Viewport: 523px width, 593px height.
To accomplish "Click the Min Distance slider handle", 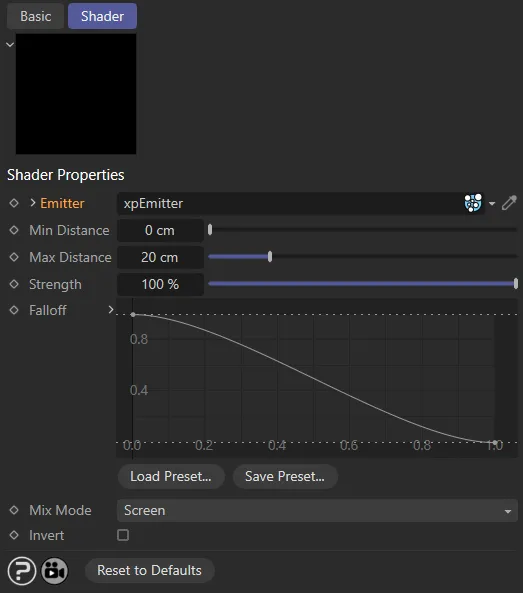I will pyautogui.click(x=210, y=230).
